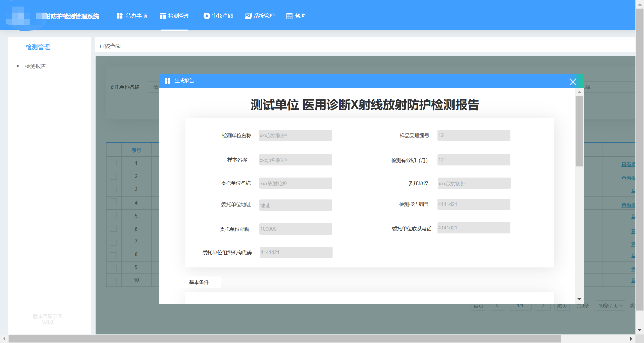Check the checkbox for row 3
This screenshot has height=343, width=644.
tap(113, 189)
